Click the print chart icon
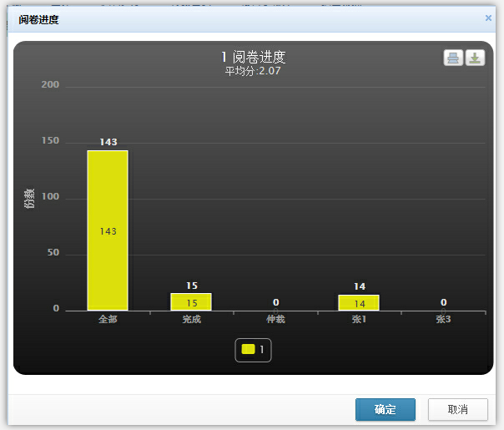This screenshot has height=430, width=504. pos(453,58)
